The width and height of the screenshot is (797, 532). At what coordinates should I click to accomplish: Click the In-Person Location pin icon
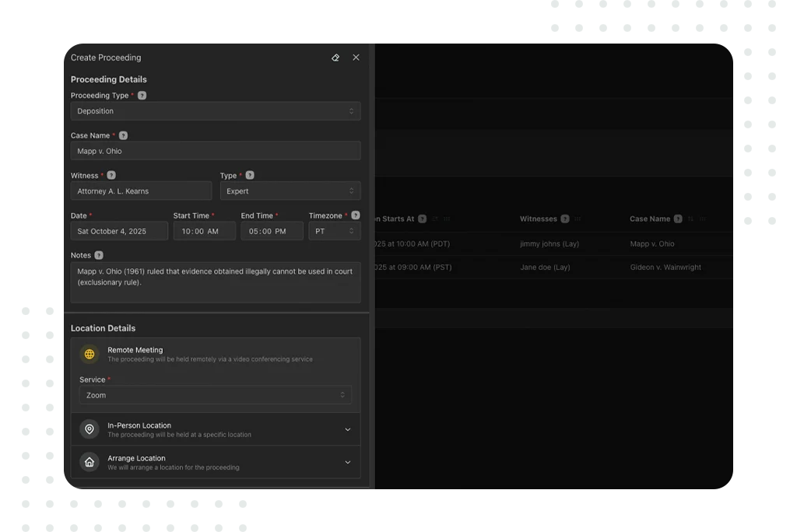[x=90, y=429]
